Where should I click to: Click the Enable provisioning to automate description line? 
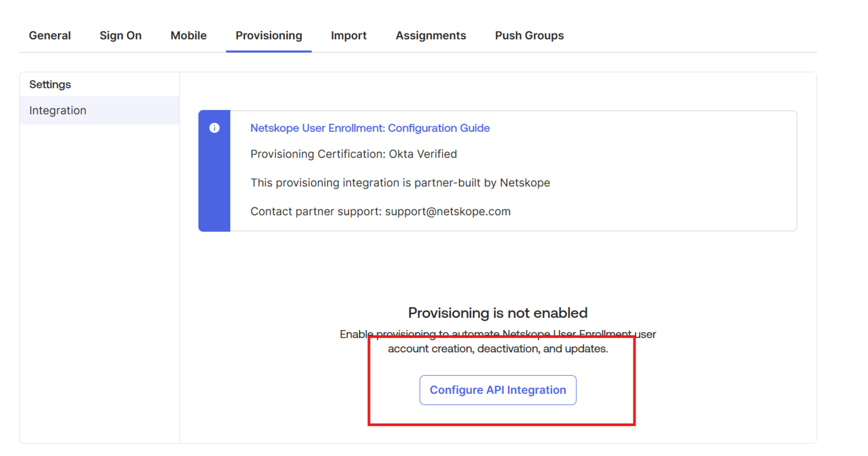click(x=498, y=334)
